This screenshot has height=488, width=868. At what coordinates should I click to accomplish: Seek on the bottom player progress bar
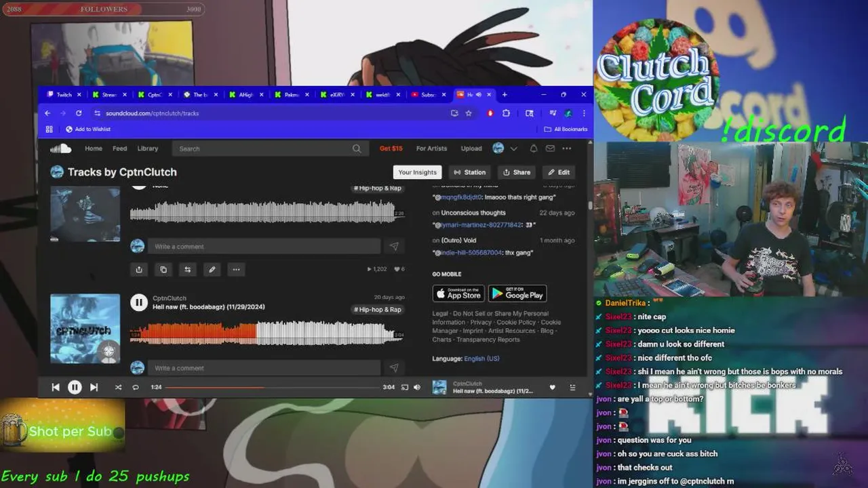[x=272, y=387]
